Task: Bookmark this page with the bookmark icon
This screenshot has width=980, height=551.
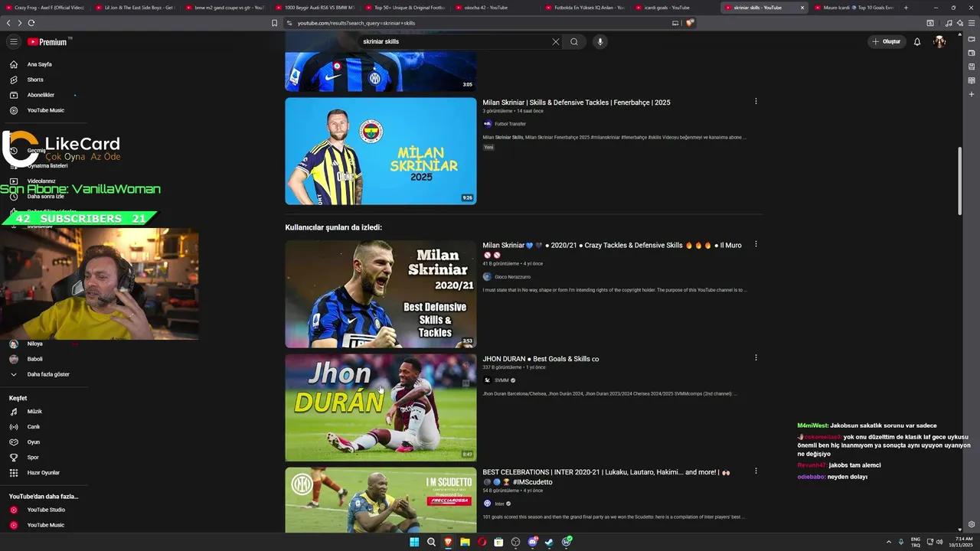Action: [x=274, y=23]
